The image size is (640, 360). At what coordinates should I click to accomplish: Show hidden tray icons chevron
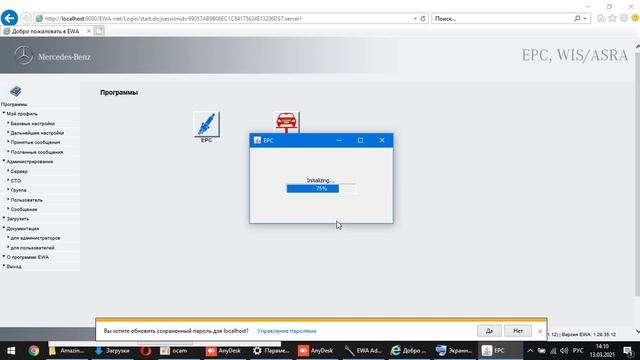pyautogui.click(x=530, y=351)
